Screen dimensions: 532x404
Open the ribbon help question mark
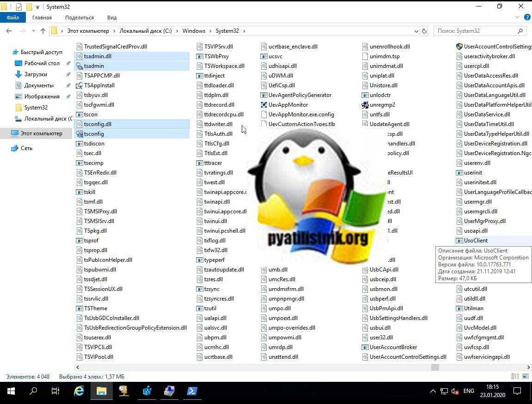pyautogui.click(x=526, y=18)
